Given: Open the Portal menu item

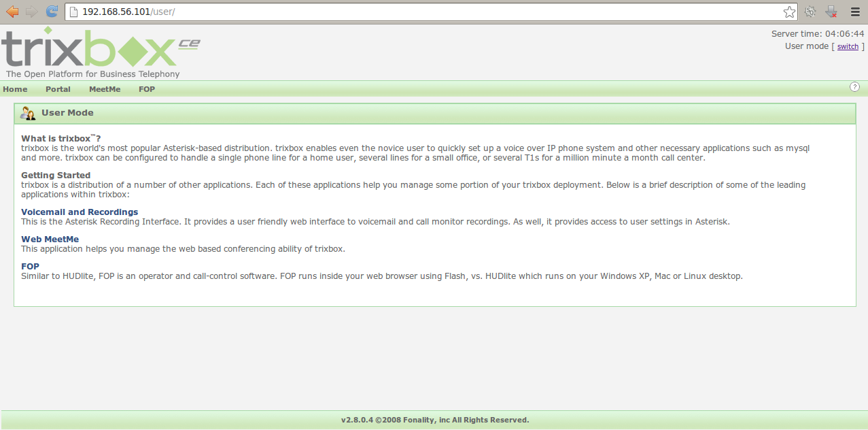Looking at the screenshot, I should coord(58,88).
